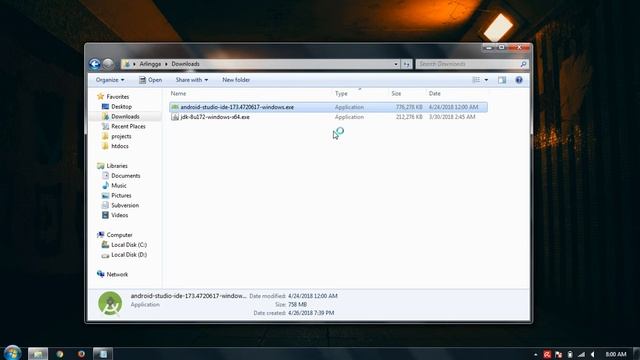Screen dimensions: 640x360
Task: Click the projects folder icon
Action: pos(105,136)
